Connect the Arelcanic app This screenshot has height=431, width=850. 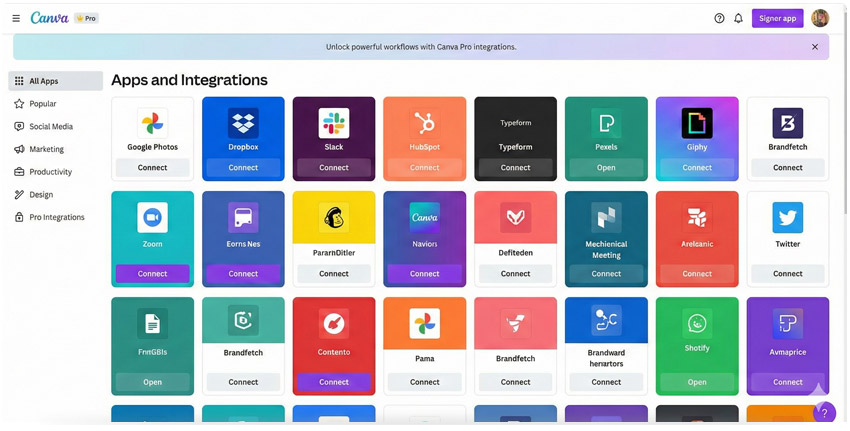(x=697, y=274)
